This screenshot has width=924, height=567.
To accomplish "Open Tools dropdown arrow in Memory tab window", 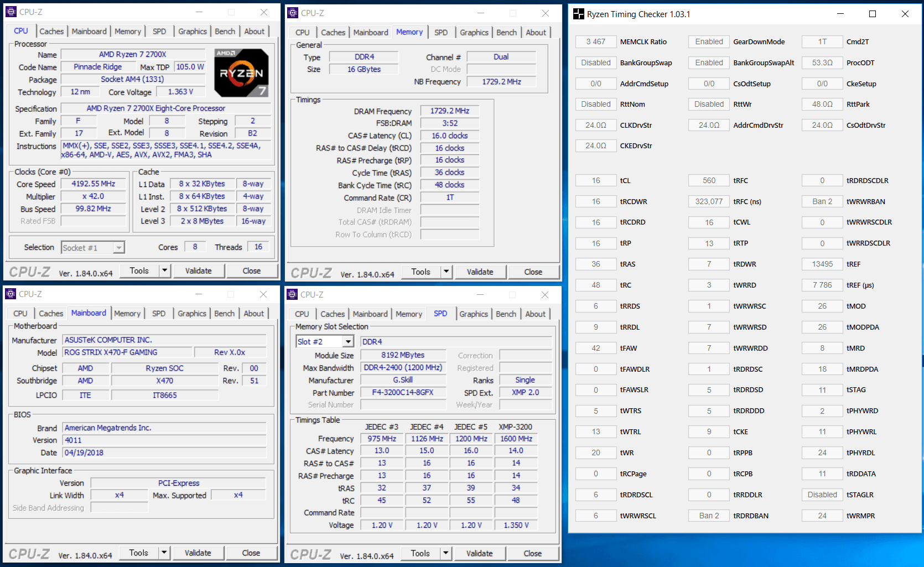I will 446,272.
